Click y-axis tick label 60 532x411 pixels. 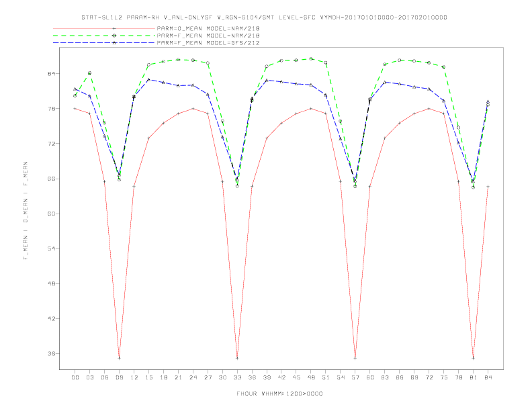pos(52,214)
